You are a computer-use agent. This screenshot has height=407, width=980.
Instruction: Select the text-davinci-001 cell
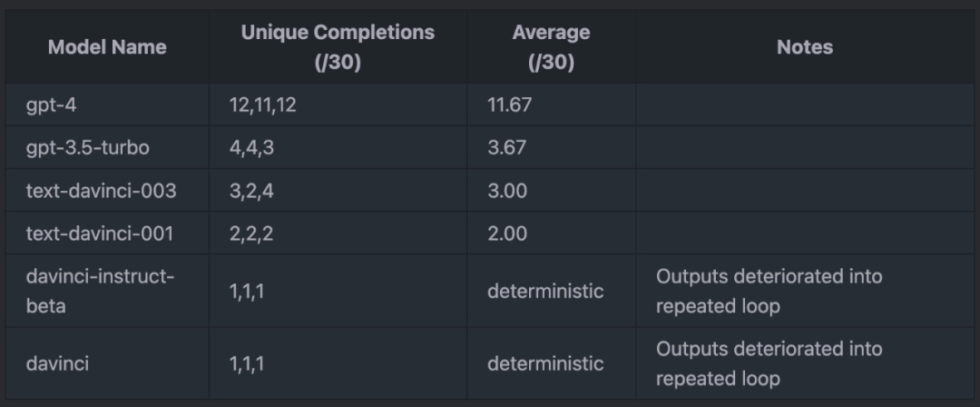tap(100, 233)
